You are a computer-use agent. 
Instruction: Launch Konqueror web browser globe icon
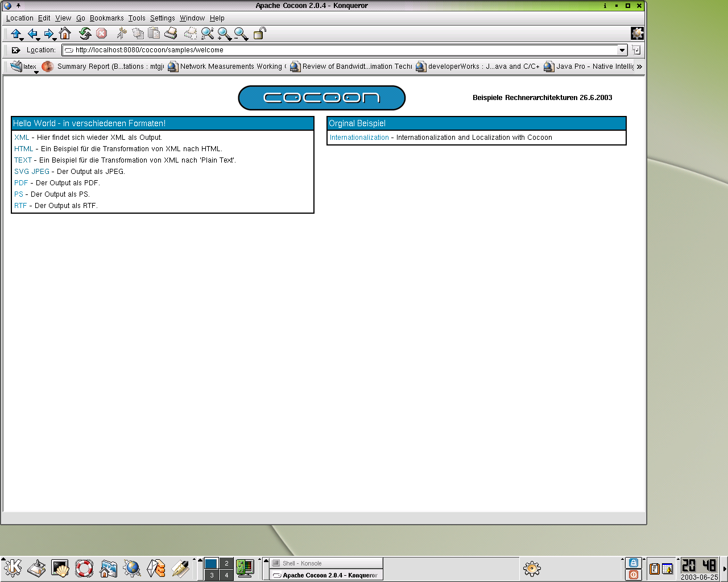click(132, 568)
